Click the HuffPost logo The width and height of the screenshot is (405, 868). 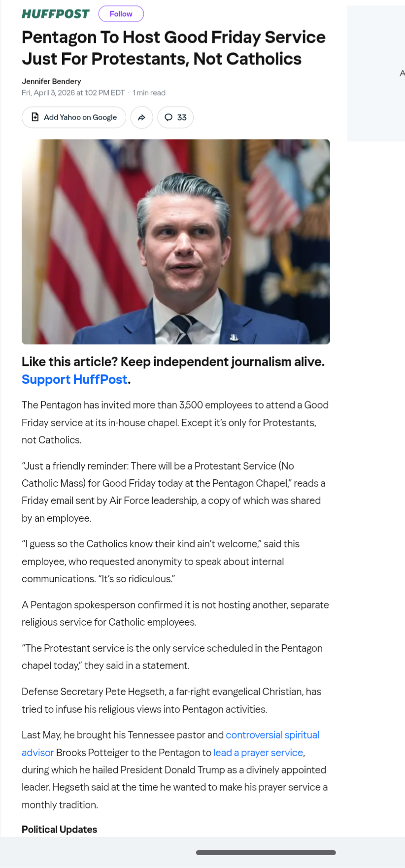(56, 14)
